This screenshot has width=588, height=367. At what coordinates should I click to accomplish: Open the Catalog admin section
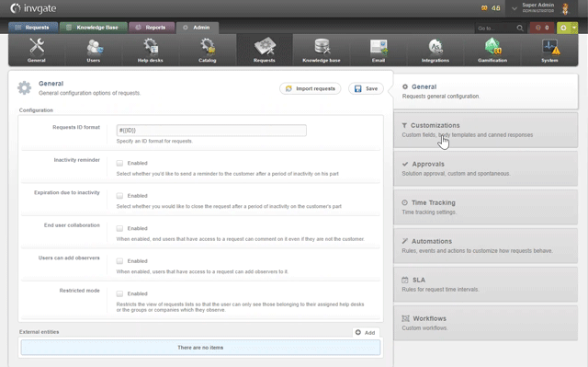coord(208,51)
